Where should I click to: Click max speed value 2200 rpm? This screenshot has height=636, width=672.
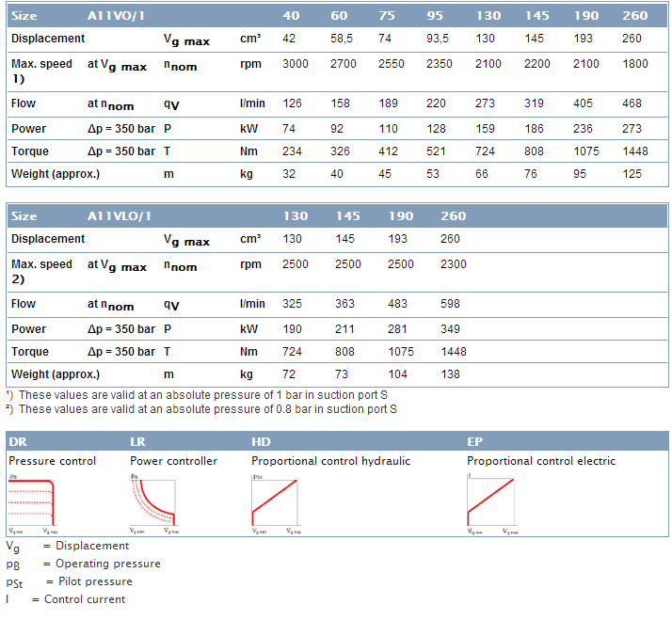[537, 64]
